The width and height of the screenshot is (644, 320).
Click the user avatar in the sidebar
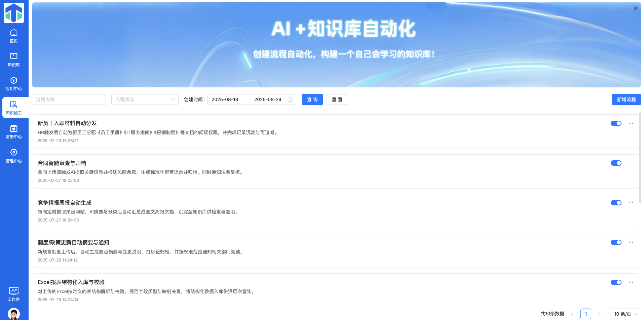pyautogui.click(x=14, y=314)
